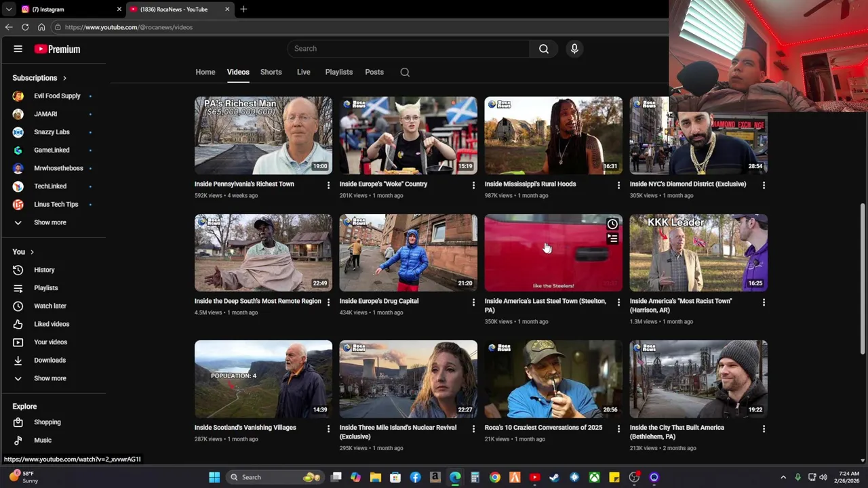Open options for Scotland's Vanishing Villages
Screen dimensions: 868x488
click(x=328, y=429)
